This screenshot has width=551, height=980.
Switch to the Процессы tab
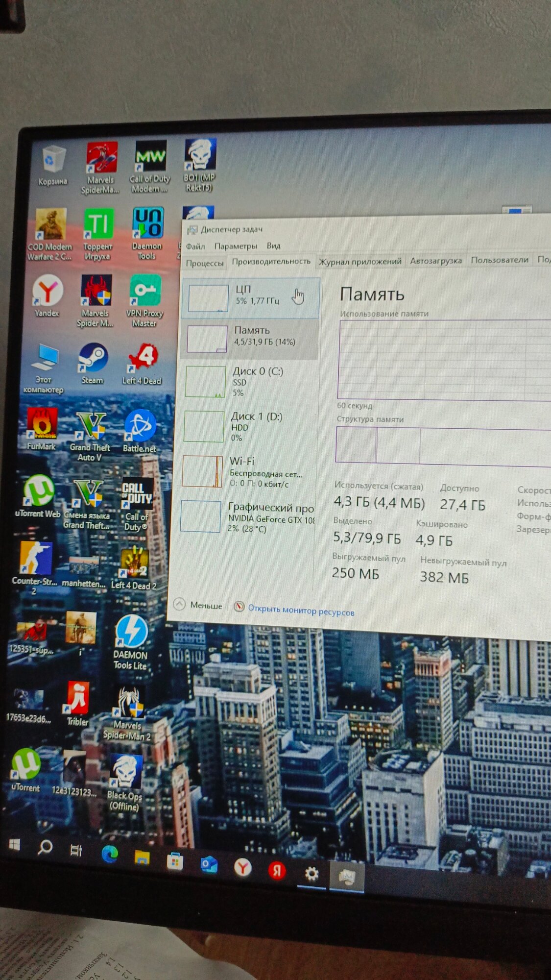[x=205, y=263]
